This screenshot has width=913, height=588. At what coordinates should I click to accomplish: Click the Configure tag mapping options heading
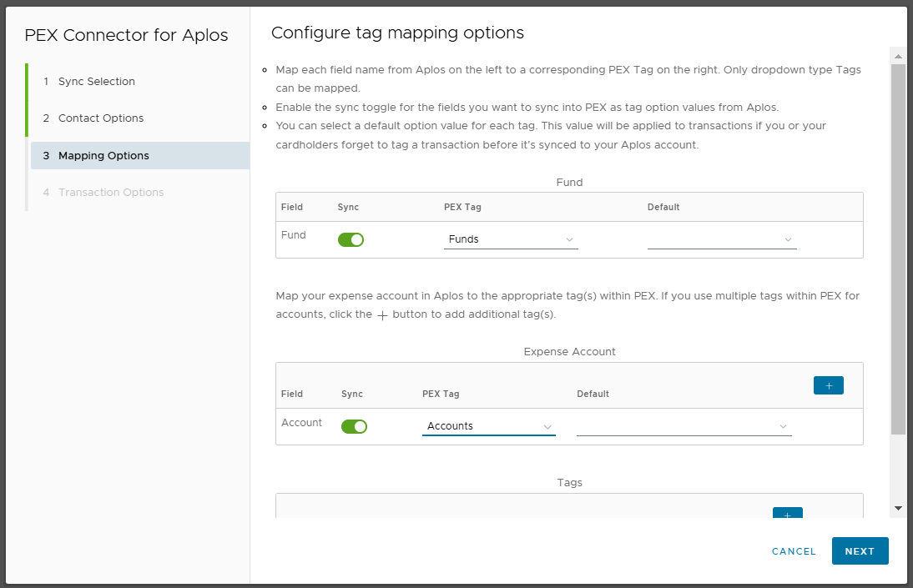coord(397,33)
